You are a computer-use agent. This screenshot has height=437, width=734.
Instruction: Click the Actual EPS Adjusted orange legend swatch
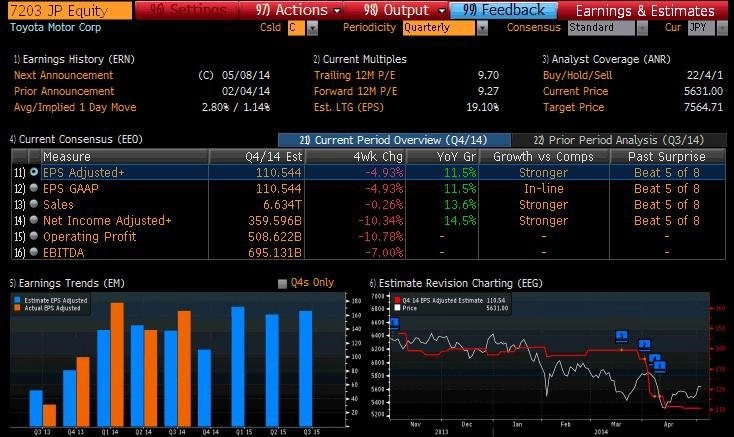[17, 308]
